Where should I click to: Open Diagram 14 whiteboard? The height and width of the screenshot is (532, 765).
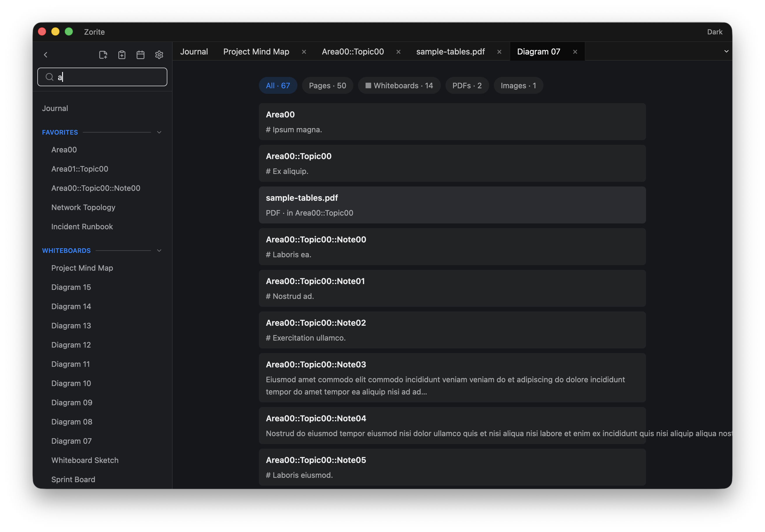pos(71,306)
